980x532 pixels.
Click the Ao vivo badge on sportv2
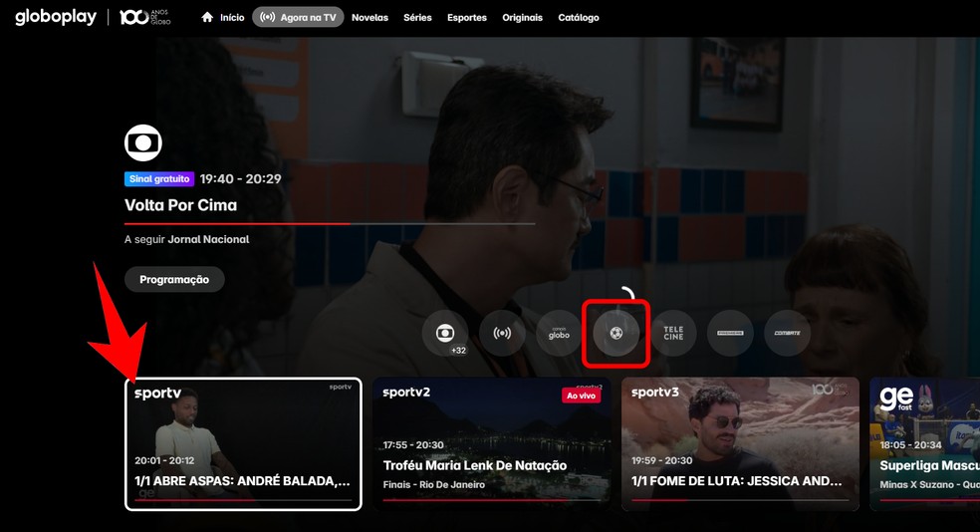click(582, 396)
